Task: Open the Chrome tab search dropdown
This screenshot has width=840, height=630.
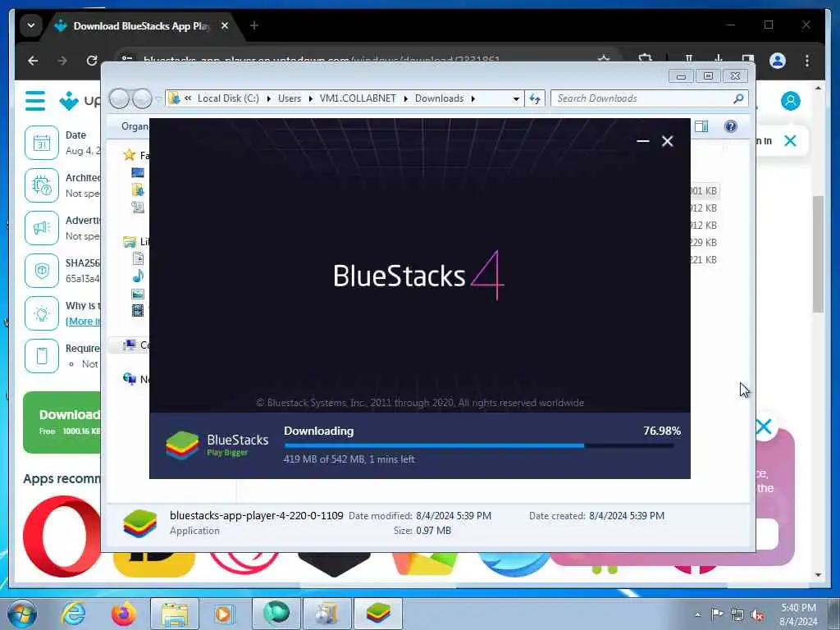Action: coord(31,25)
